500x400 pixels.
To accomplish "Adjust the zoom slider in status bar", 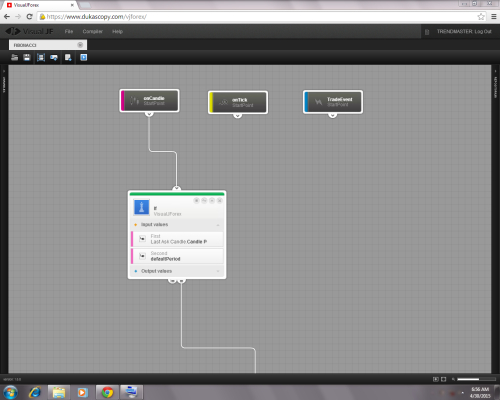I will (x=476, y=379).
